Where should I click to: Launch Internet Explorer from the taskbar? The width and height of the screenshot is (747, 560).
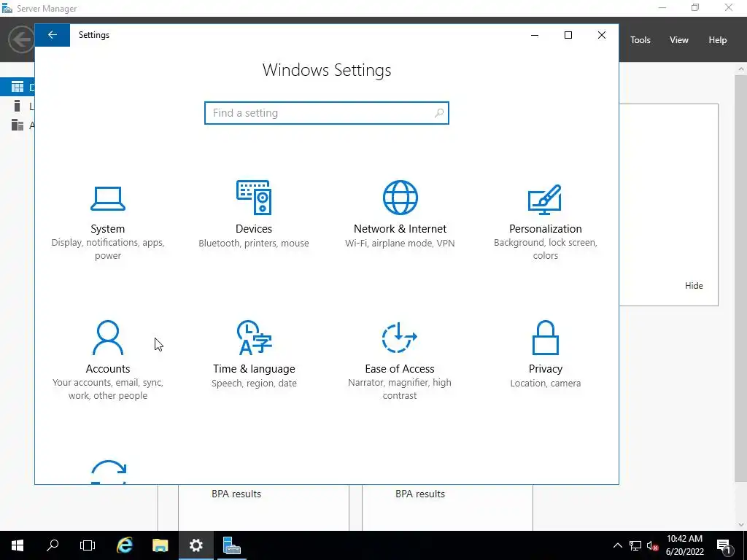[x=124, y=545]
